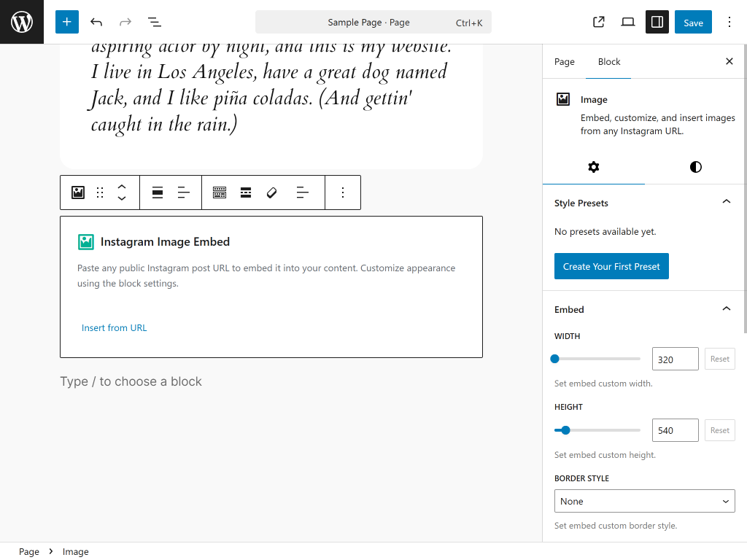Undo the last change
This screenshot has height=560, width=747.
96,22
